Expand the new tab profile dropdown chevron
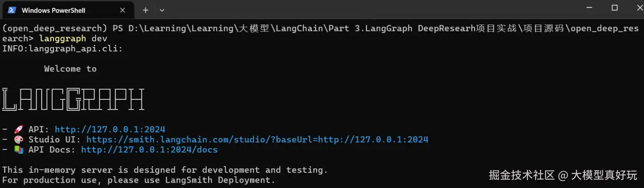Image resolution: width=644 pixels, height=188 pixels. click(x=162, y=10)
